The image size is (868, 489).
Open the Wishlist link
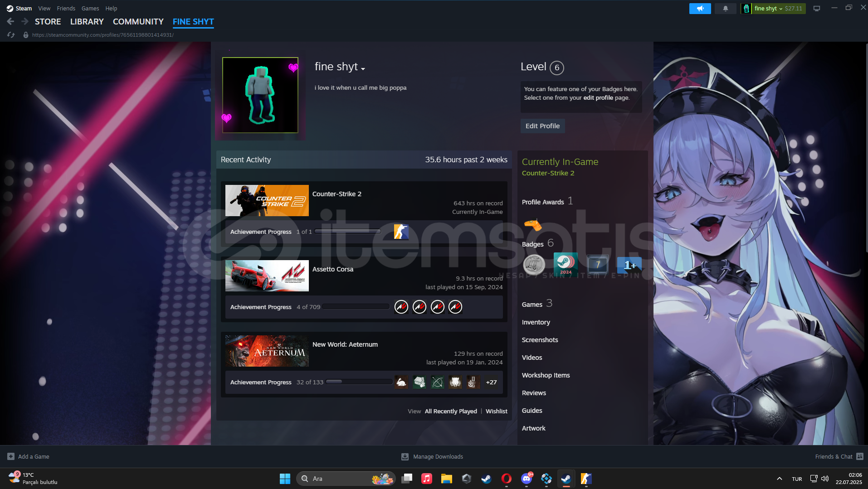496,411
